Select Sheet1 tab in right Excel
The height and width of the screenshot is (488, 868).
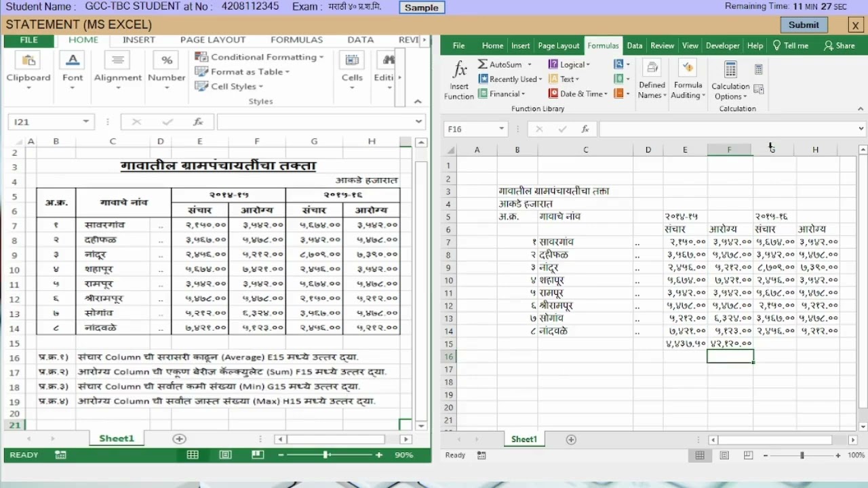tap(524, 439)
